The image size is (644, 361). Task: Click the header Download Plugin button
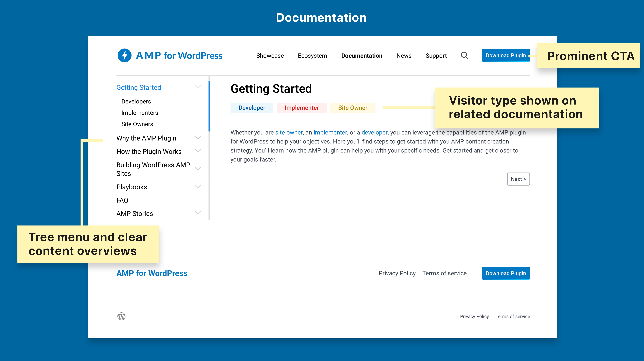(x=506, y=55)
